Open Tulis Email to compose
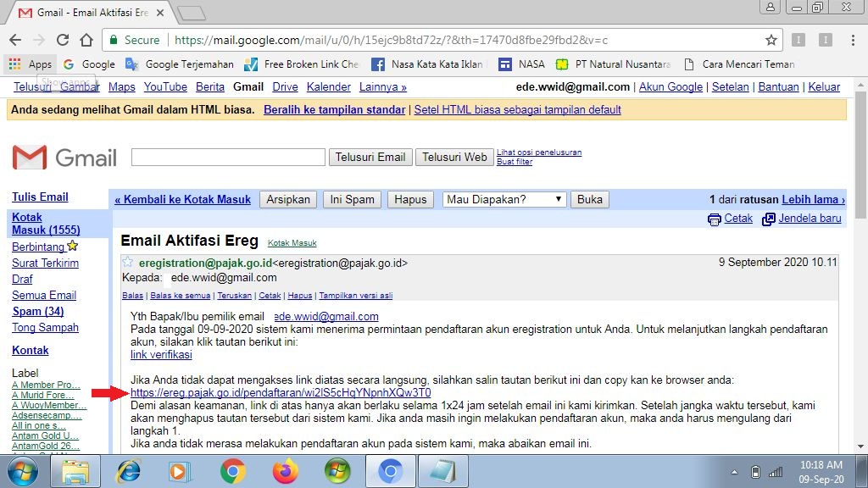The height and width of the screenshot is (488, 868). (40, 197)
